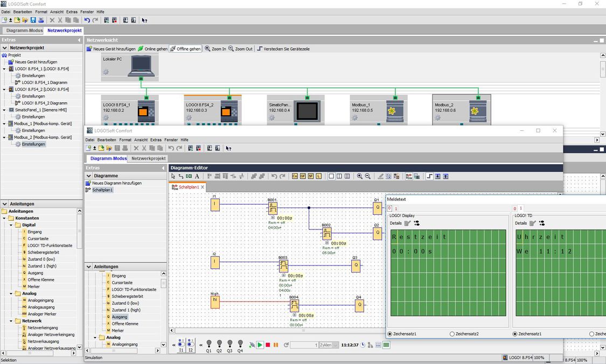
Task: Collapse the Netzwerkprojekt panel header
Action: pyautogui.click(x=5, y=48)
